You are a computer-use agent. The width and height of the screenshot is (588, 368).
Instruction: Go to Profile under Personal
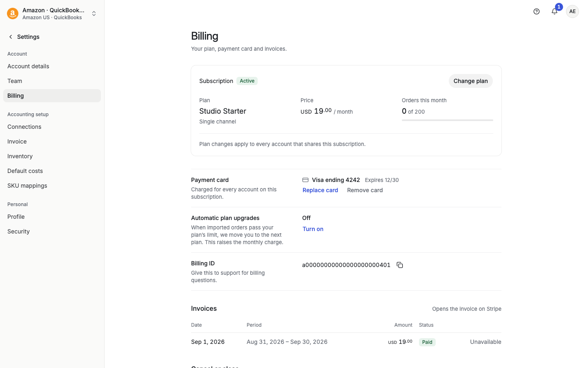click(52, 217)
